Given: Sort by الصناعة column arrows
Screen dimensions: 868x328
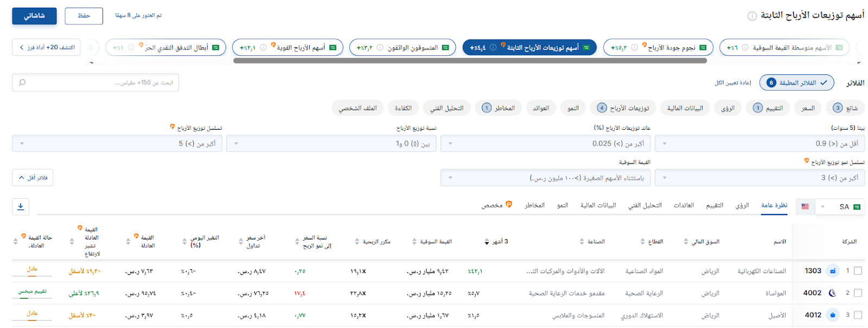Looking at the screenshot, I should pos(582,242).
